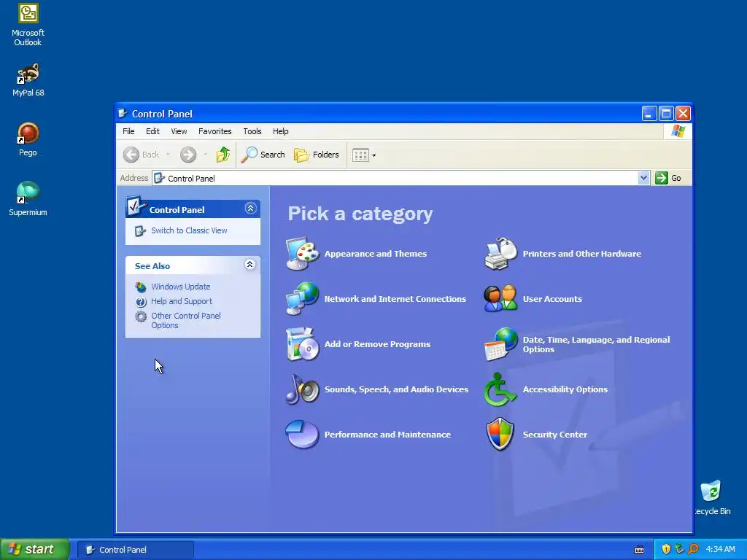Click the Network and Internet Connections globe icon
747x560 pixels.
[302, 298]
